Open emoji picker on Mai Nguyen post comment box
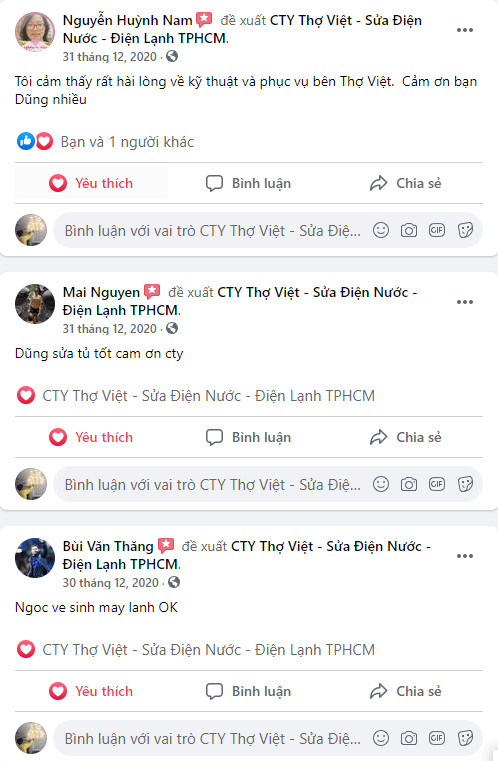This screenshot has width=498, height=761. pos(381,484)
